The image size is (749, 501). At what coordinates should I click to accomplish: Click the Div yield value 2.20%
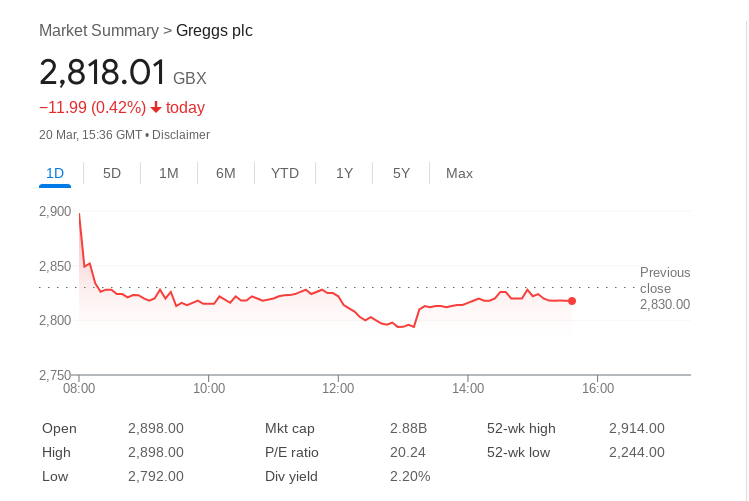(x=410, y=476)
